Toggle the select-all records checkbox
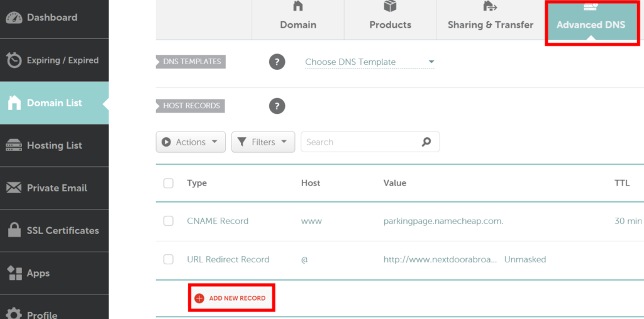644x319 pixels. click(x=169, y=183)
